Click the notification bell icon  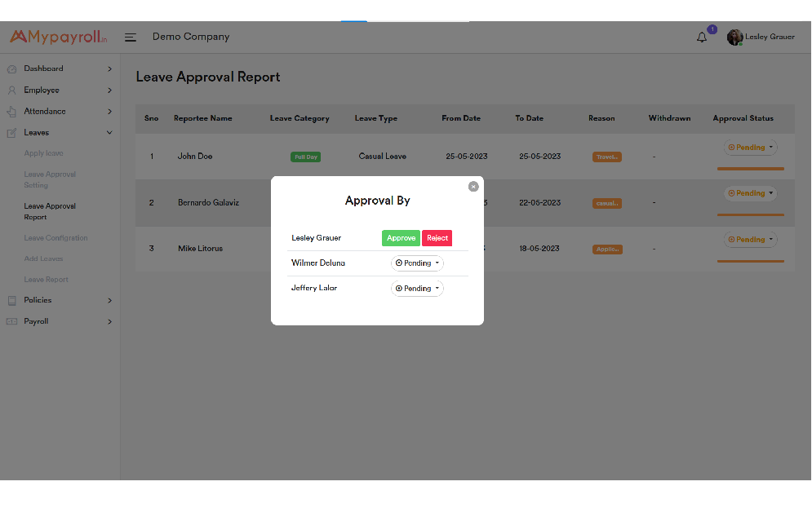(702, 37)
